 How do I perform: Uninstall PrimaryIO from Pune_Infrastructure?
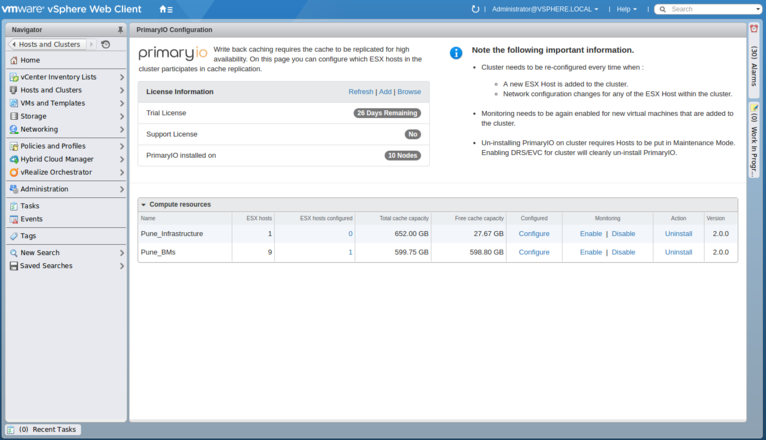pyautogui.click(x=679, y=234)
